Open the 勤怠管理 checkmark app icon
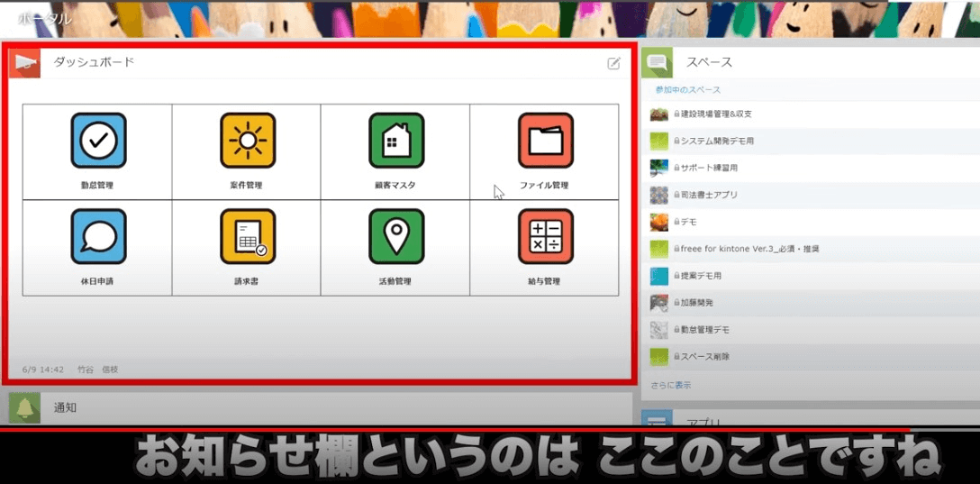 (98, 141)
